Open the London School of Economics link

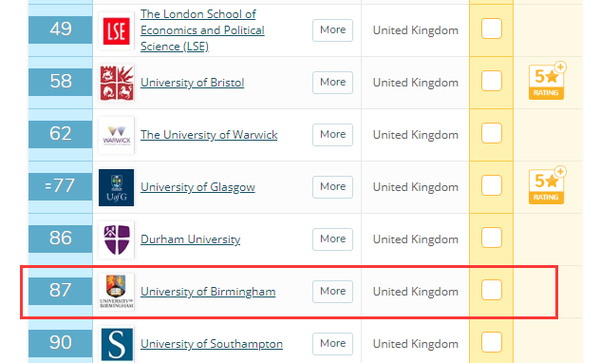(202, 30)
